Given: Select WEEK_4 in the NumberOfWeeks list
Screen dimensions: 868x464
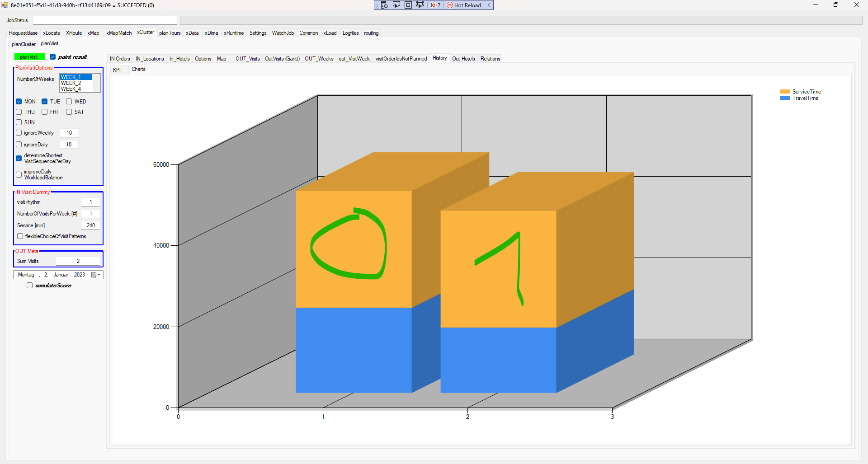Looking at the screenshot, I should point(71,89).
